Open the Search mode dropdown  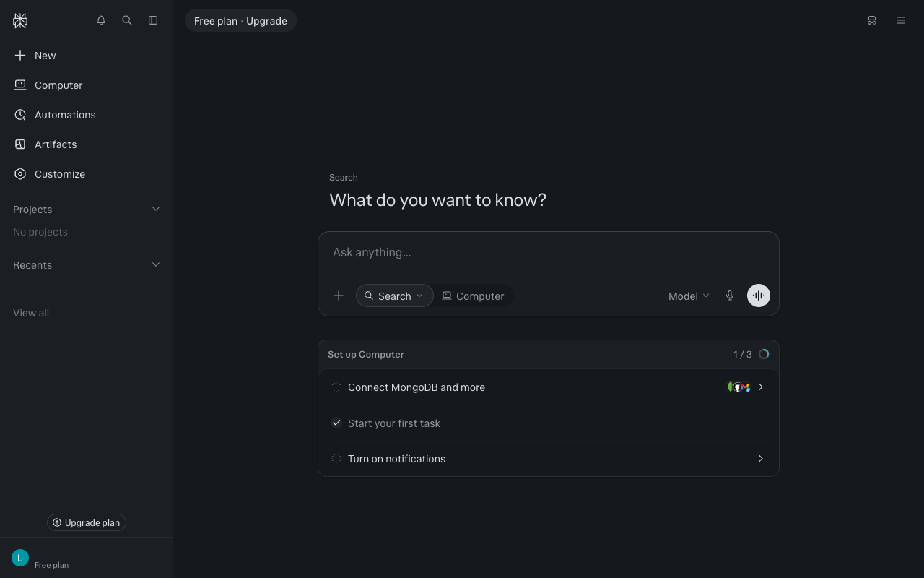click(x=394, y=296)
